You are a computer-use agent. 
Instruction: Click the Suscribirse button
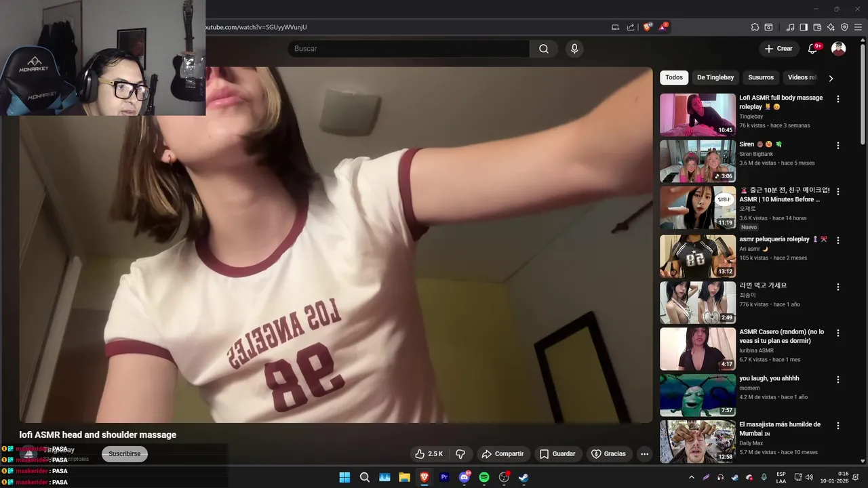coord(125,454)
